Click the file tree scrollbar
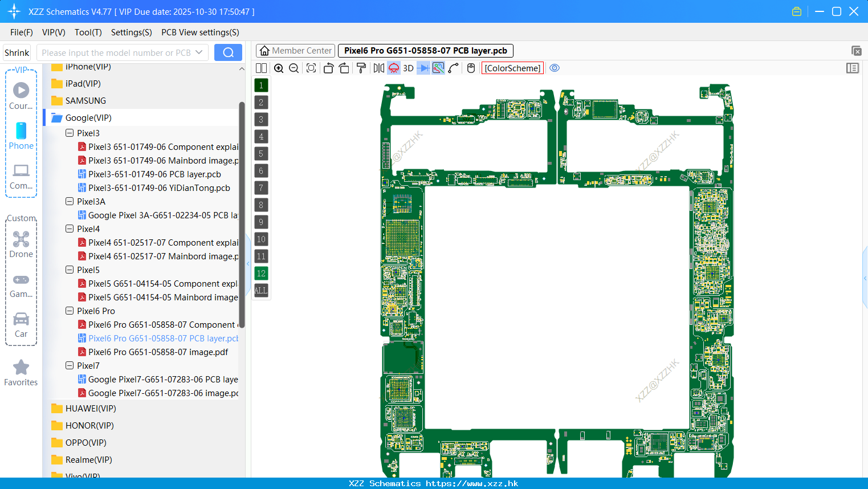The image size is (868, 489). (x=242, y=214)
